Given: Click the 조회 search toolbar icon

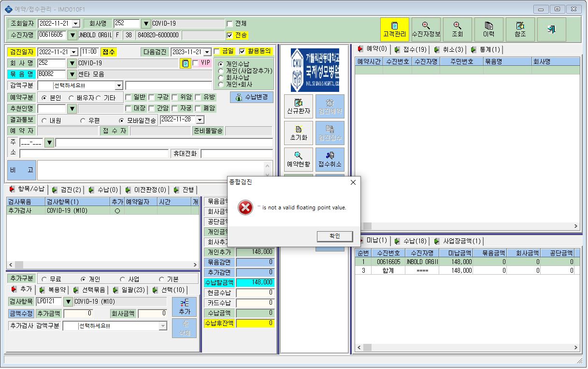Looking at the screenshot, I should tap(457, 30).
